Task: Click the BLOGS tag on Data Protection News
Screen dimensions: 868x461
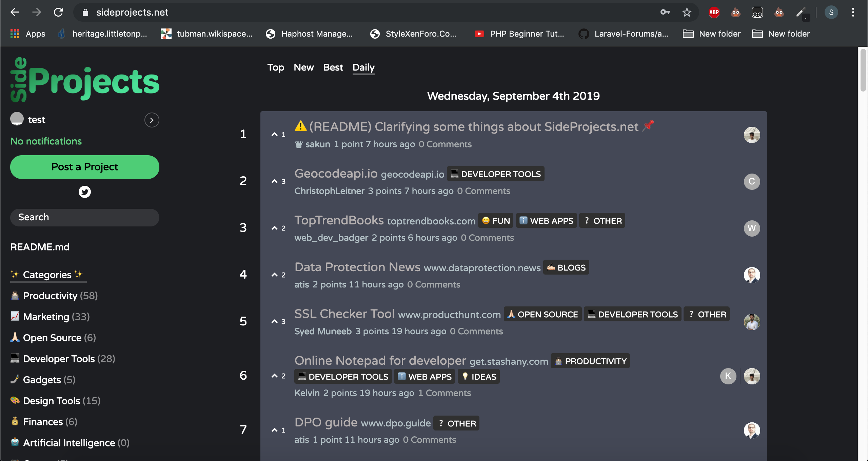Action: [566, 267]
